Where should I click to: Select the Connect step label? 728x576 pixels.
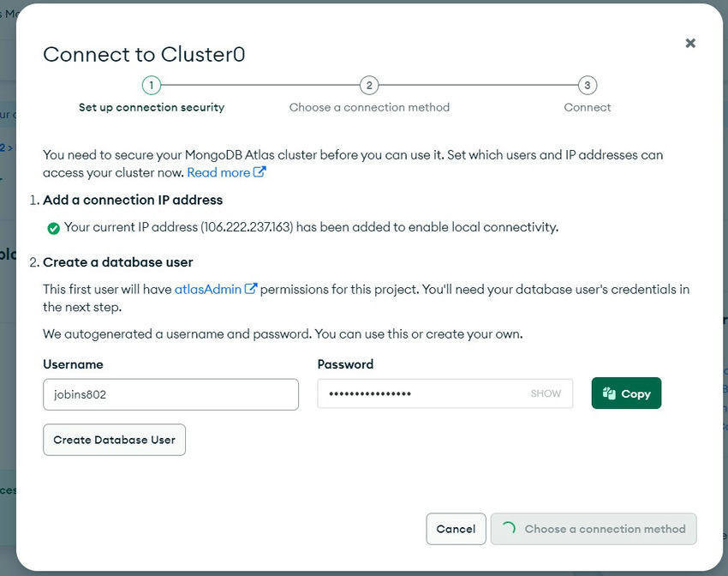588,107
